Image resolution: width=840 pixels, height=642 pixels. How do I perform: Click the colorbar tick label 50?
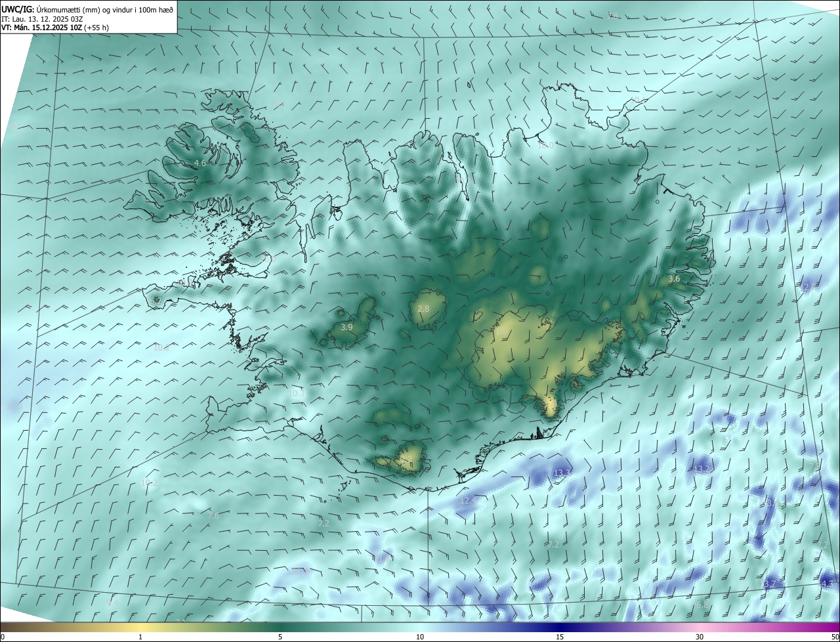click(x=835, y=637)
